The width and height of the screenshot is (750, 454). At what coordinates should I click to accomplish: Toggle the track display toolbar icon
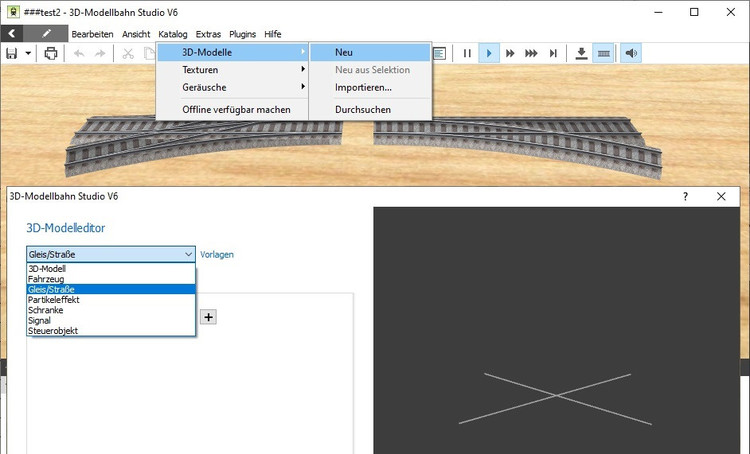pos(604,53)
